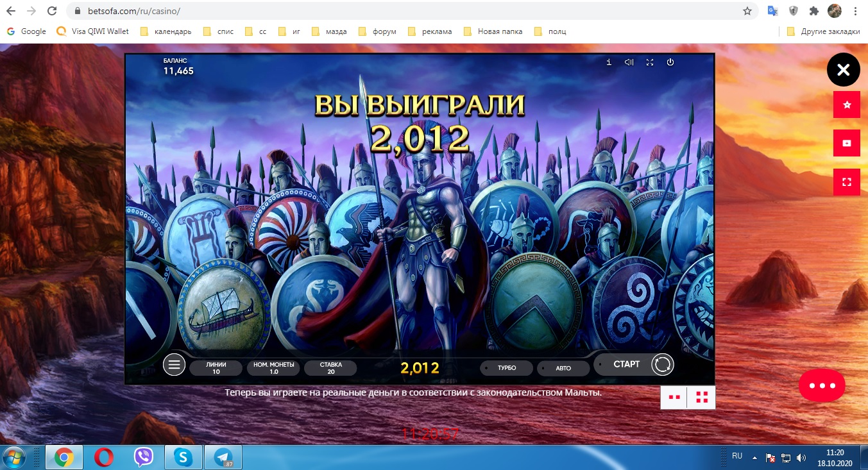Open the форум bookmark folder
This screenshot has width=868, height=470.
click(377, 31)
